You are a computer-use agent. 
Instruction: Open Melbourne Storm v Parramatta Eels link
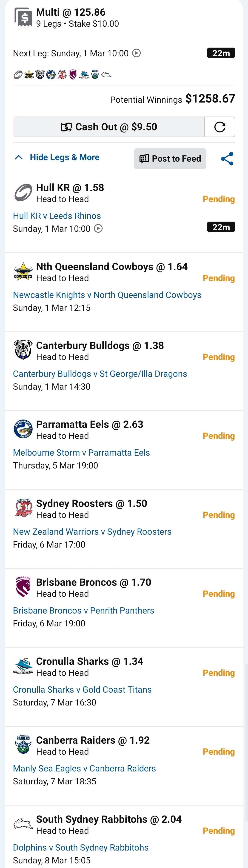point(81,453)
